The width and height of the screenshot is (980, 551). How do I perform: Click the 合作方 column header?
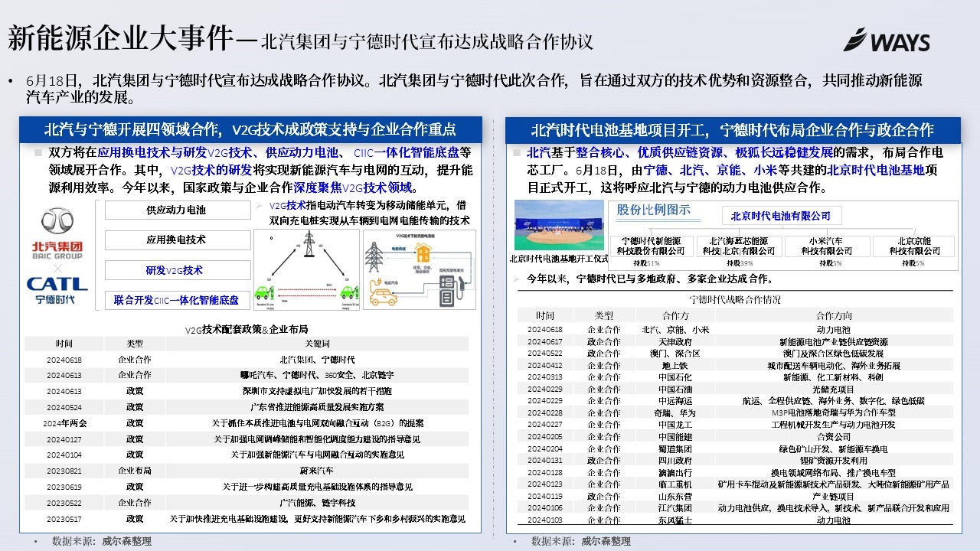(675, 315)
